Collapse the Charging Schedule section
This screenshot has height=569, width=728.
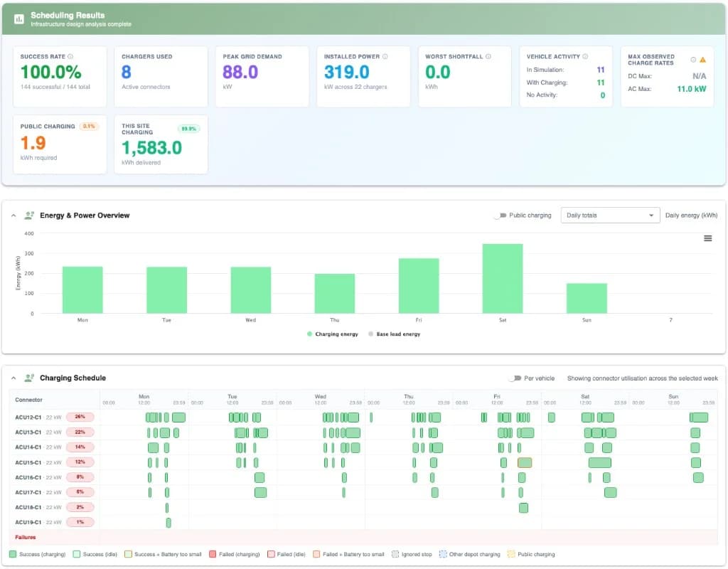click(x=14, y=378)
